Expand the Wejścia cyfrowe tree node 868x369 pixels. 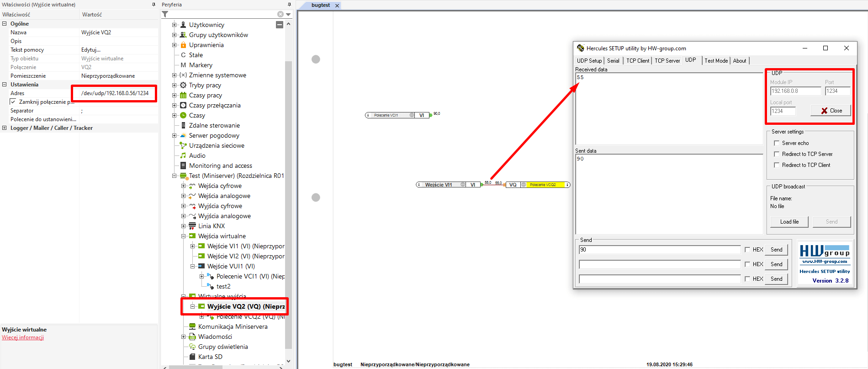click(x=184, y=186)
